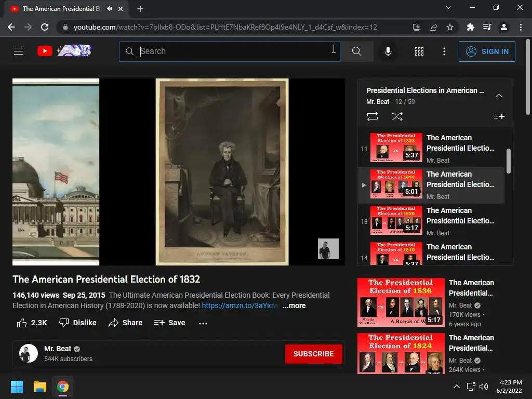Click the search magnifier button

(x=356, y=51)
